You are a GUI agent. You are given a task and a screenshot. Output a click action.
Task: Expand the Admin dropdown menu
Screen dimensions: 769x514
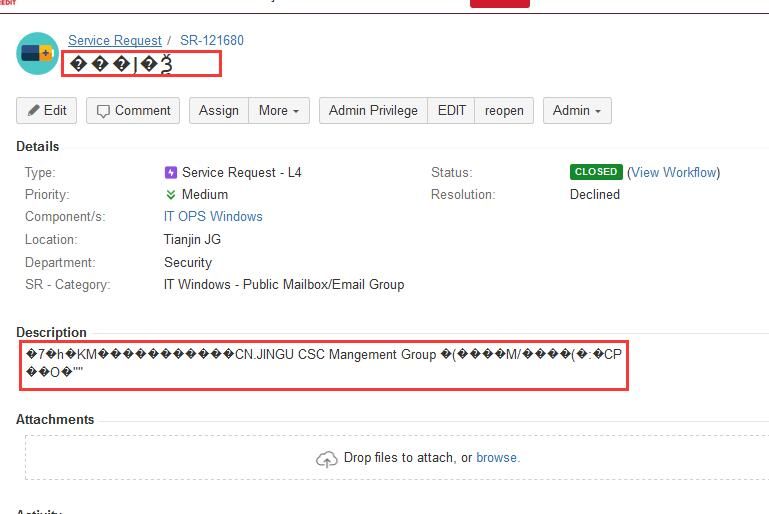pos(577,110)
